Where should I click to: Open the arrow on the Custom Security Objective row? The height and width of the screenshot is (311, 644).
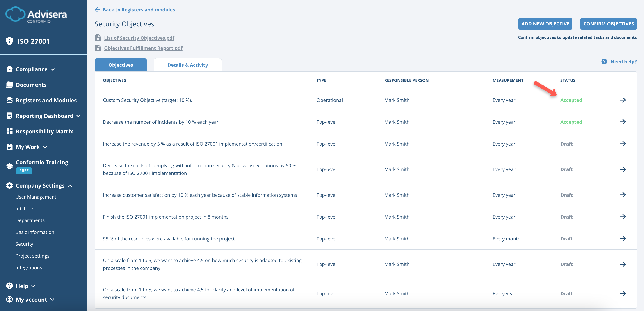point(623,100)
